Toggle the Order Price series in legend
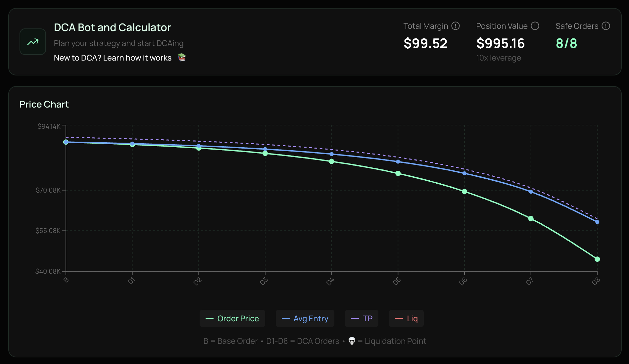This screenshot has height=364, width=629. pyautogui.click(x=232, y=318)
